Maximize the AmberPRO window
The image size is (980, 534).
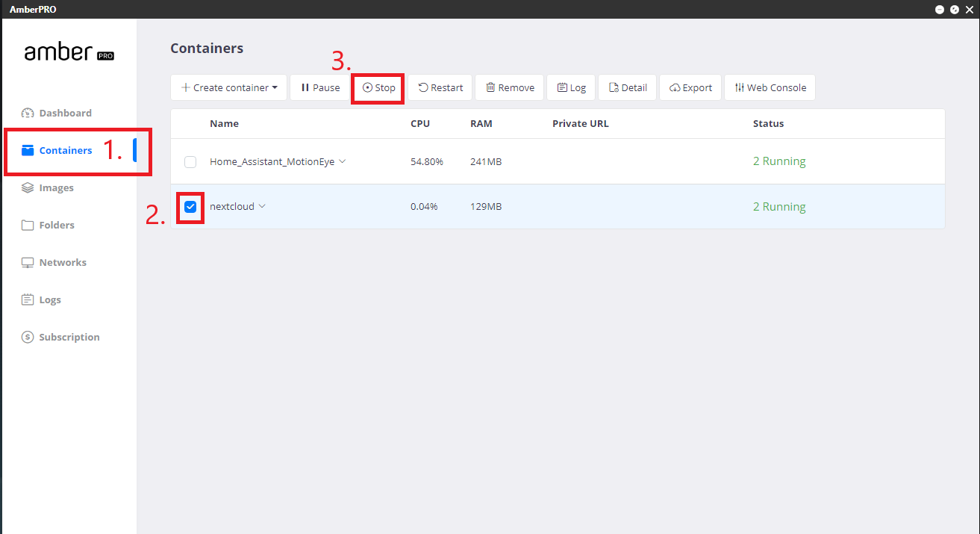[955, 9]
